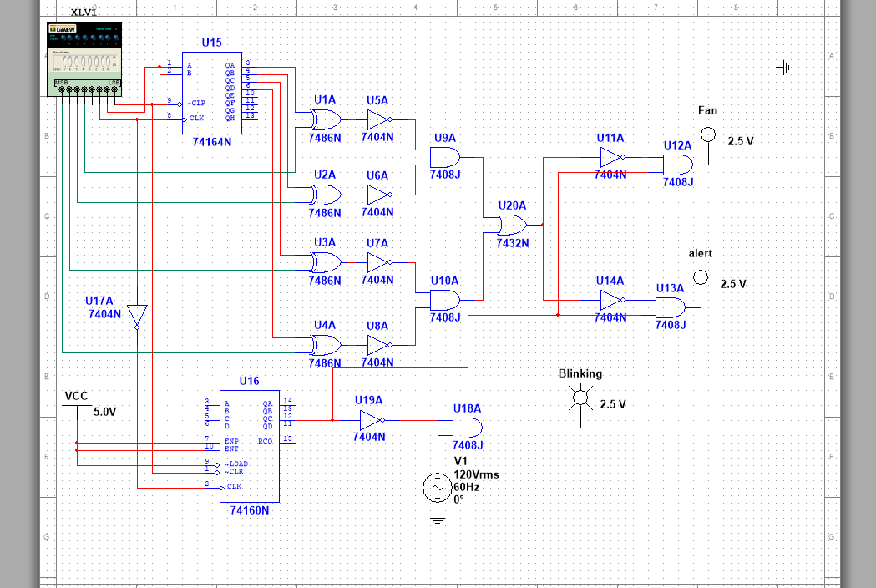Select the U1A 7486N XOR gate
The height and width of the screenshot is (588, 876).
click(326, 119)
